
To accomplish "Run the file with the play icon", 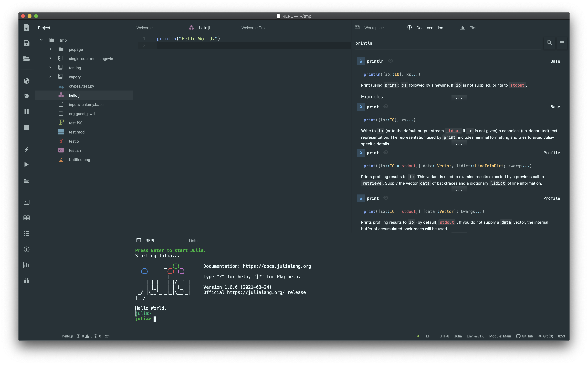I will pos(27,164).
